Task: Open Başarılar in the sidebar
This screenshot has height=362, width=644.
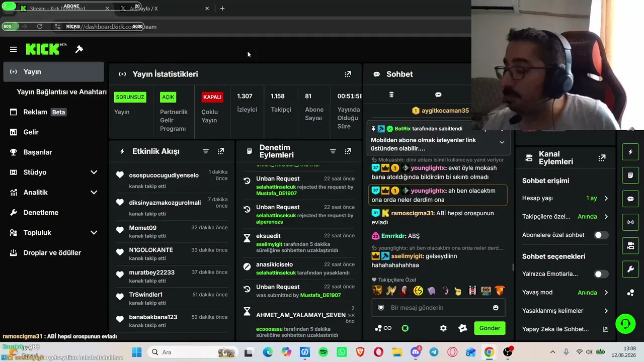Action: point(53,152)
